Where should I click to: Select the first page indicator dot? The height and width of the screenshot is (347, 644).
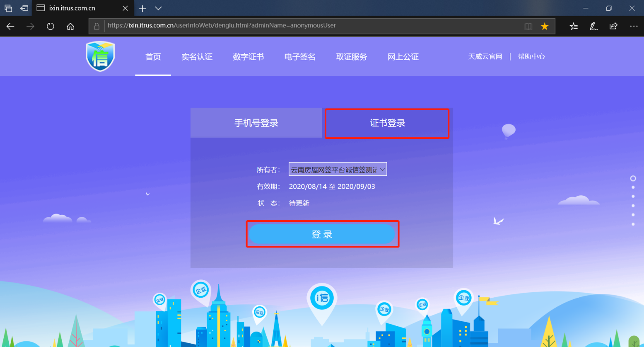[x=633, y=178]
